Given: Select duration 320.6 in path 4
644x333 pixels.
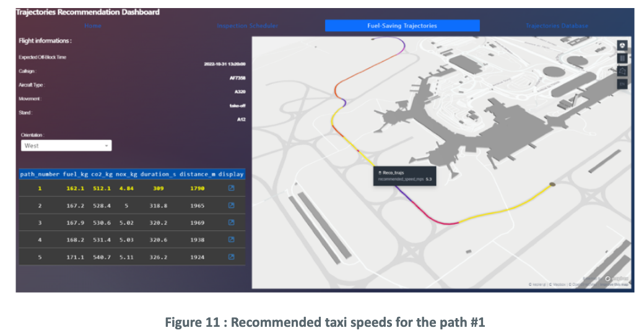Looking at the screenshot, I should 158,240.
